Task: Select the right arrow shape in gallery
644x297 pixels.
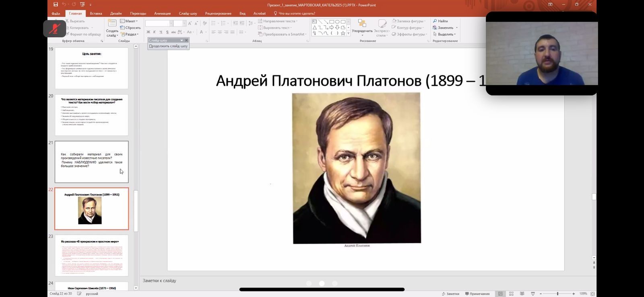Action: (332, 28)
